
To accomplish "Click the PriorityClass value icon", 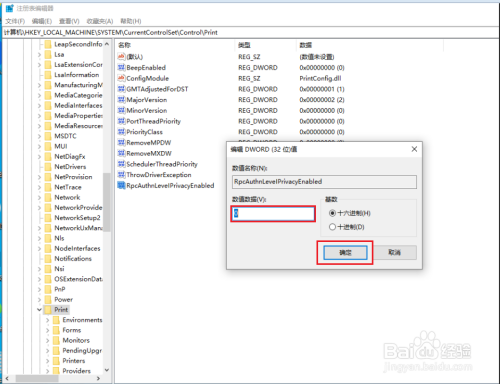I will click(121, 132).
